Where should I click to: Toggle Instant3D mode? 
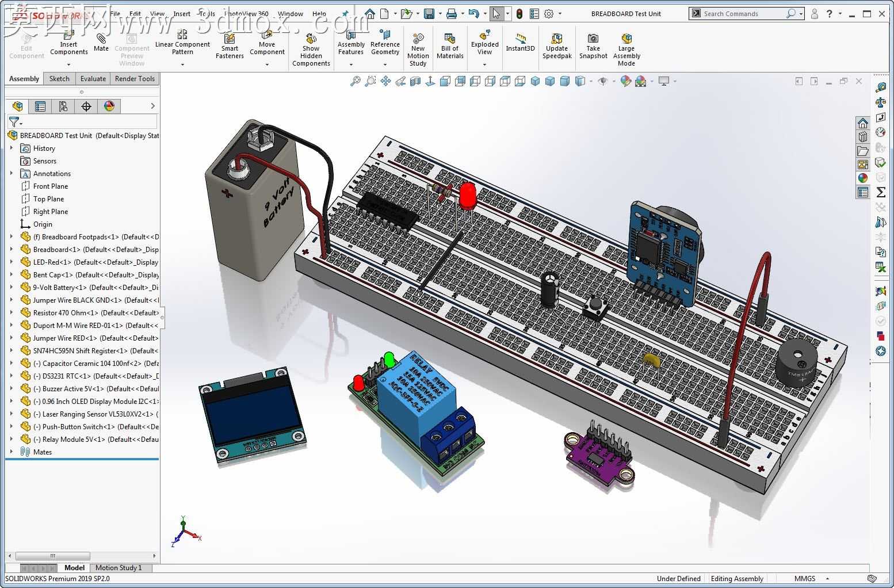(521, 41)
